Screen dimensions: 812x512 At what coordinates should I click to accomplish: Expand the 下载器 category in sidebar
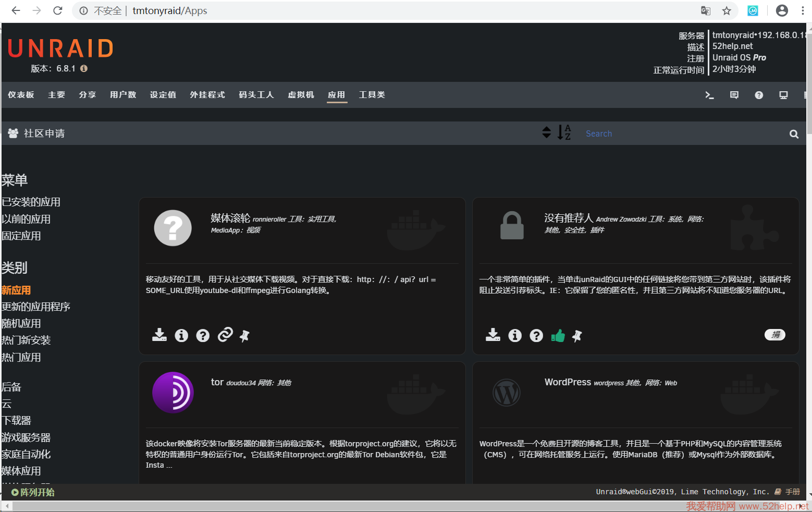click(17, 420)
